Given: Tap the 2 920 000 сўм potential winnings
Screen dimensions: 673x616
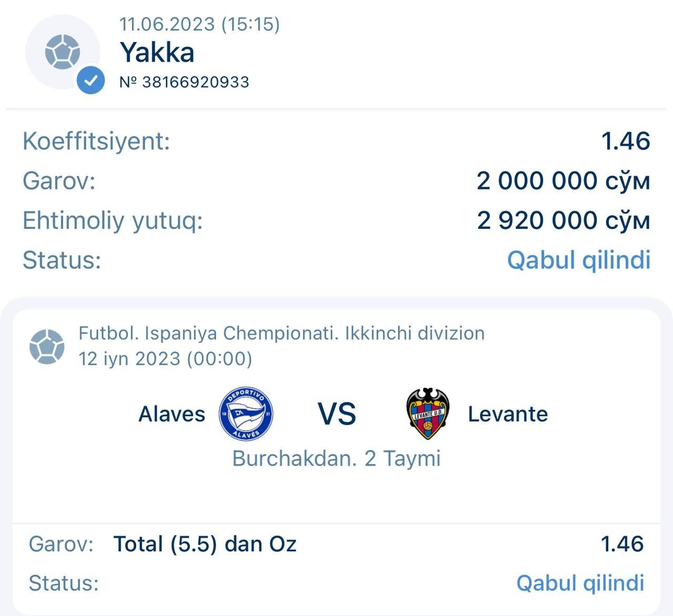Looking at the screenshot, I should [563, 220].
